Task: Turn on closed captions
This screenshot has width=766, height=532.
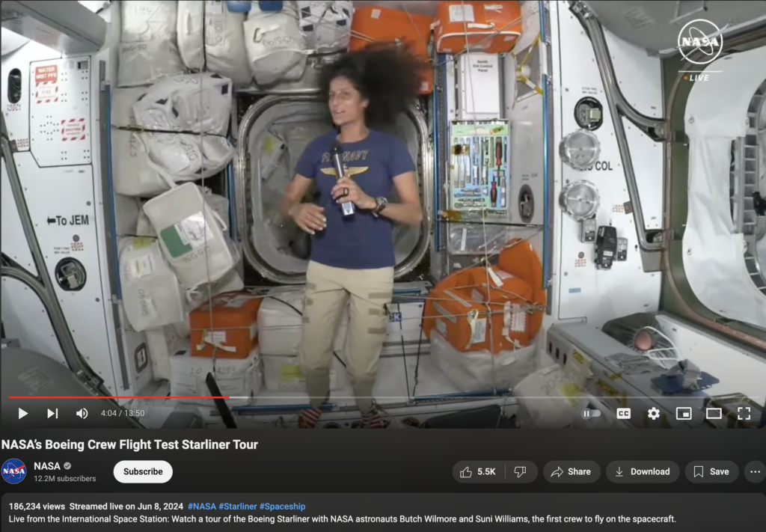Action: pos(623,413)
